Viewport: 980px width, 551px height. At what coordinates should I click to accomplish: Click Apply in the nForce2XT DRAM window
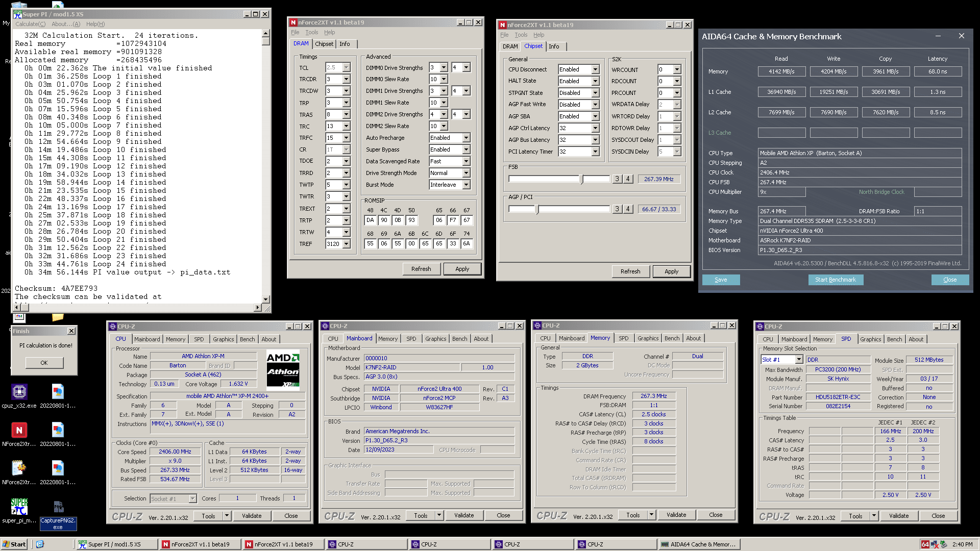pyautogui.click(x=462, y=269)
